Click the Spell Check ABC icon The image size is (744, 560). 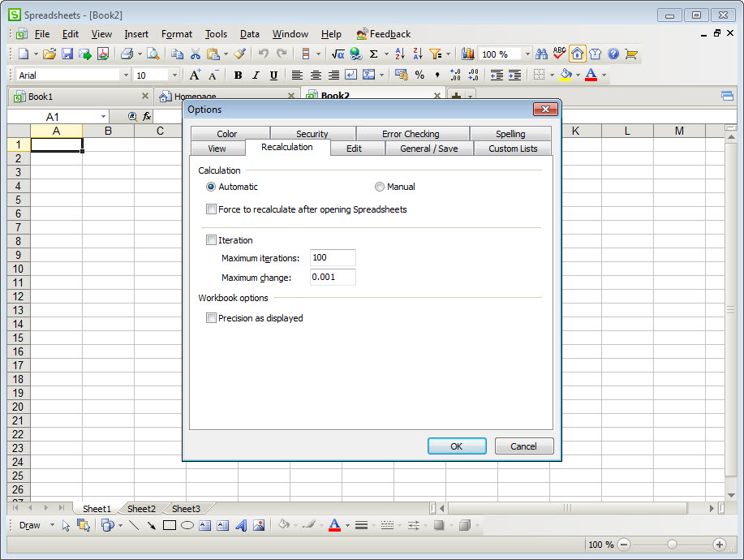pyautogui.click(x=559, y=54)
